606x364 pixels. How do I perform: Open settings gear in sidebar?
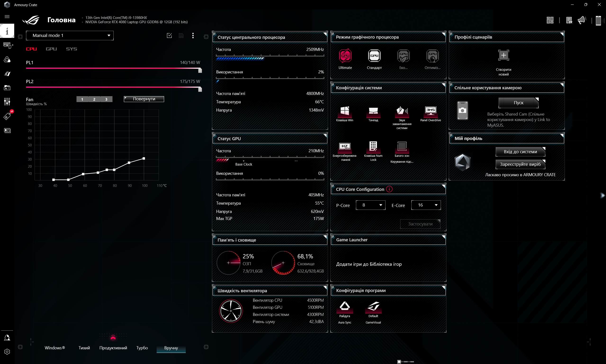[7, 351]
